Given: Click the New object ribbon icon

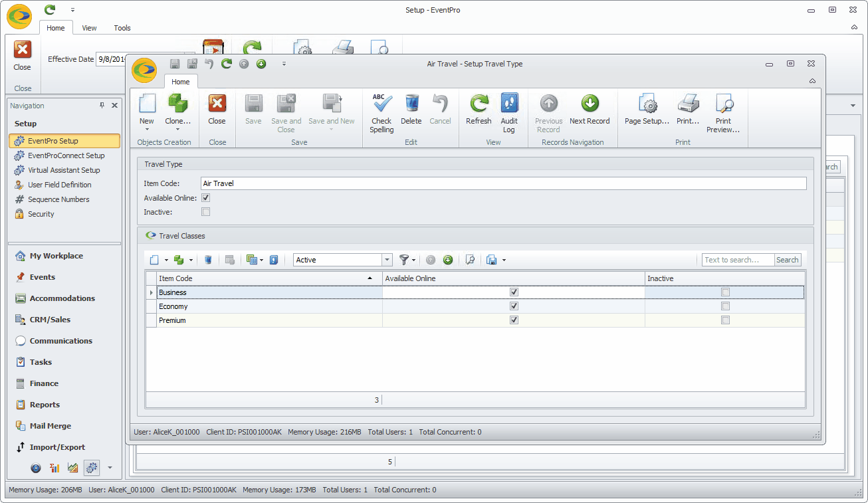Looking at the screenshot, I should 147,104.
